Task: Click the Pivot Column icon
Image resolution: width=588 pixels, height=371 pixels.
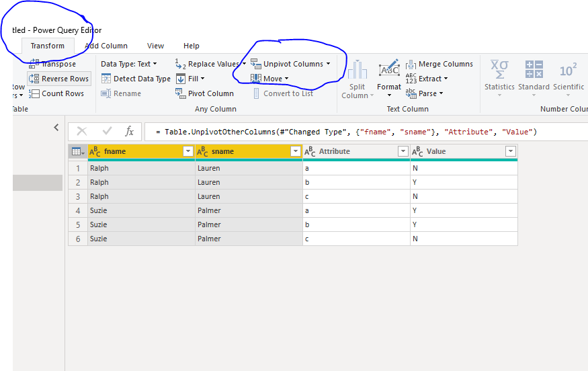Action: 180,93
